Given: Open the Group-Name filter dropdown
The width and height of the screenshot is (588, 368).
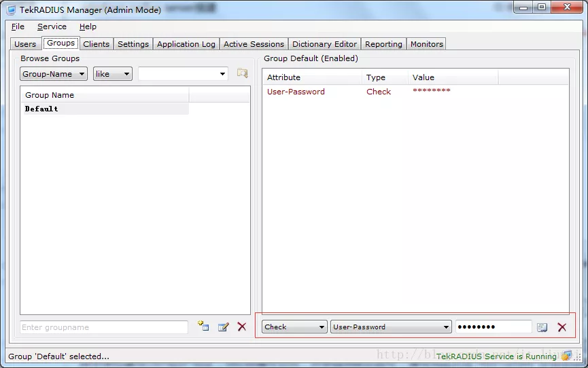Looking at the screenshot, I should 54,74.
